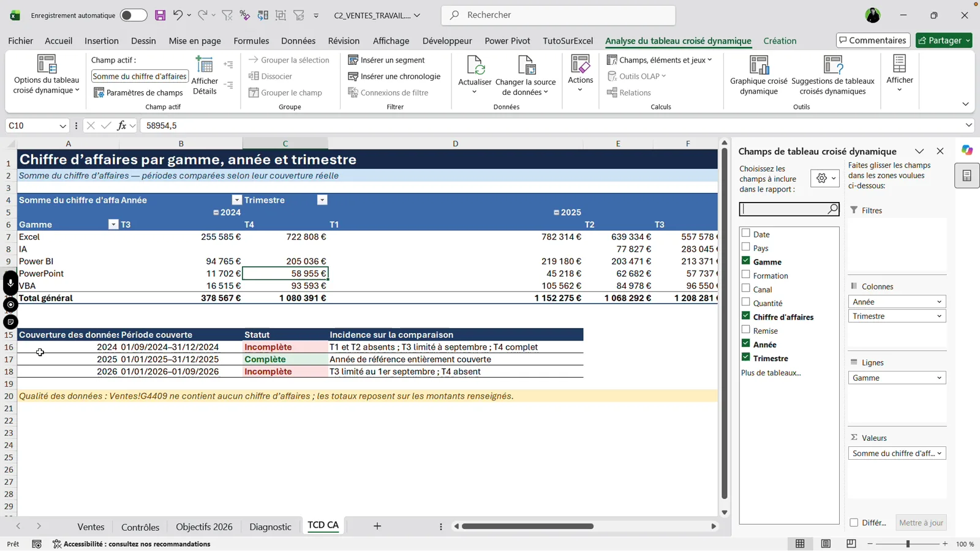Insert a Graphique croisé dynamique
The image size is (980, 551).
[x=759, y=75]
